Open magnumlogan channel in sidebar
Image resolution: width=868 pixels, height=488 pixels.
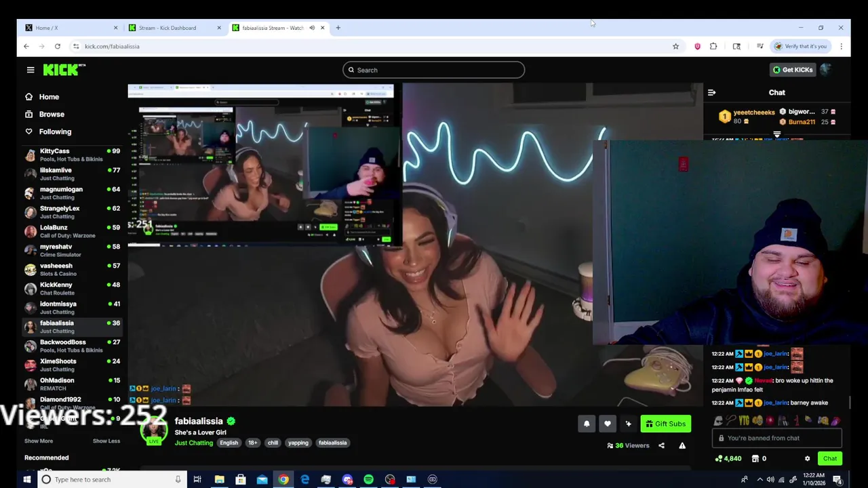click(72, 193)
